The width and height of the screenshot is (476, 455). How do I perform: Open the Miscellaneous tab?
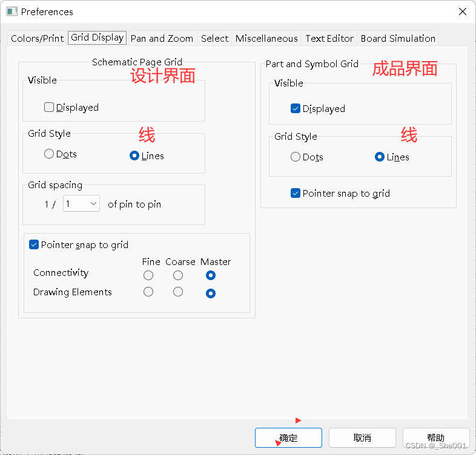point(266,38)
